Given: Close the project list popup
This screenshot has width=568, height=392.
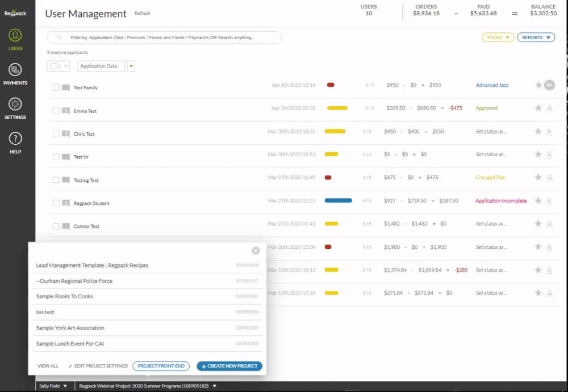Looking at the screenshot, I should point(256,251).
